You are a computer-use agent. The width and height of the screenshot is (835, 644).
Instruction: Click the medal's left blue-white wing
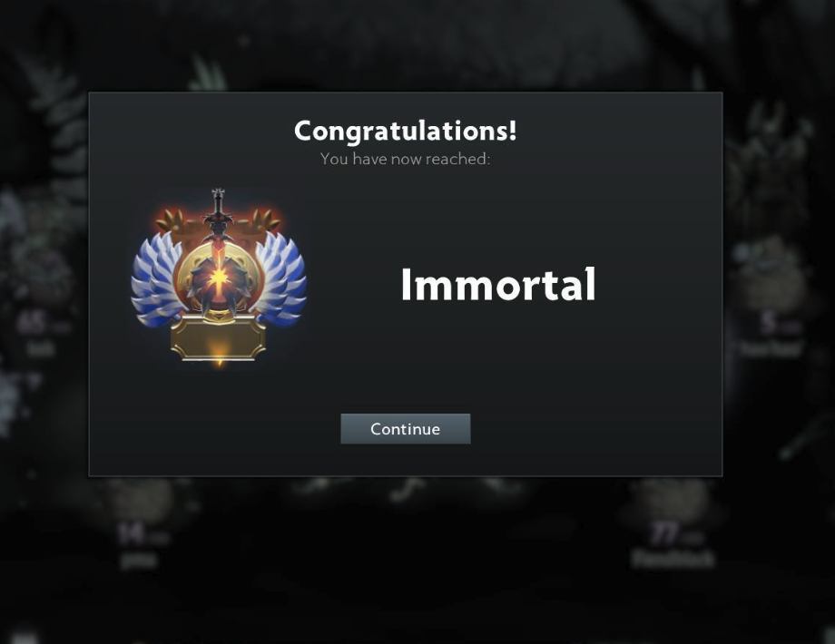156,278
